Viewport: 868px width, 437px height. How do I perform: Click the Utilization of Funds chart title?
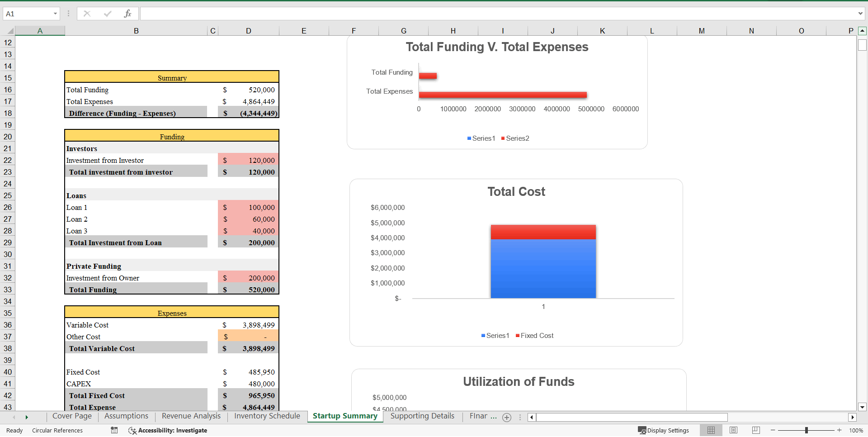pos(519,382)
